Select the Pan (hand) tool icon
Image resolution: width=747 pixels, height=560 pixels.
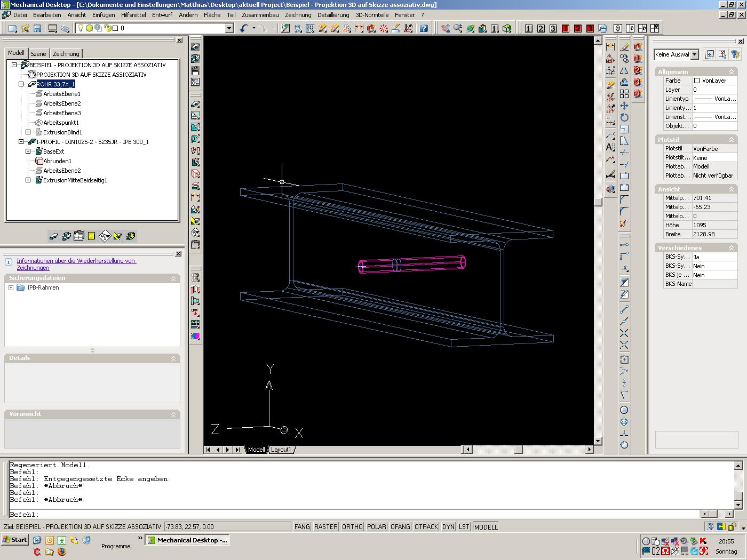point(446,28)
